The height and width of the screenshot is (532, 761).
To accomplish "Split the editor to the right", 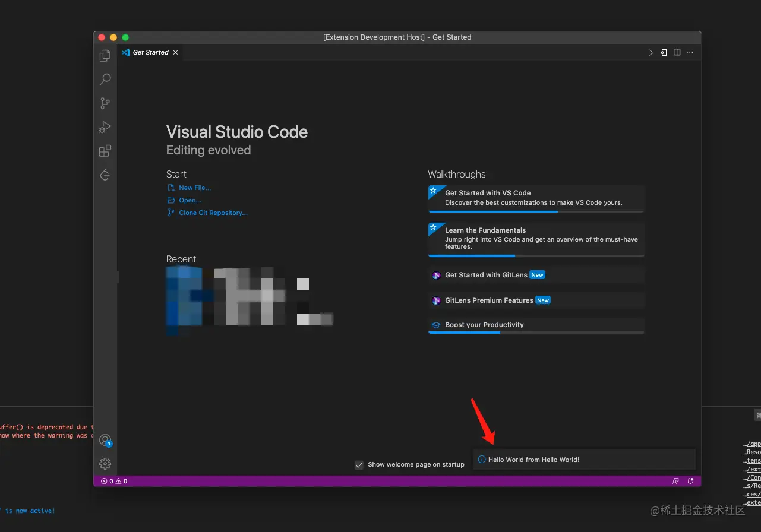I will click(677, 53).
